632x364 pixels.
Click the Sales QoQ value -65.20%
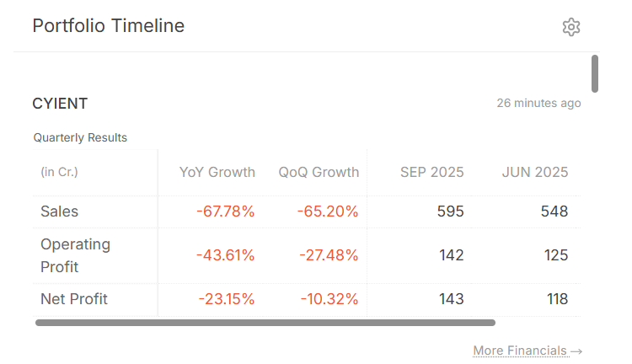tap(328, 211)
